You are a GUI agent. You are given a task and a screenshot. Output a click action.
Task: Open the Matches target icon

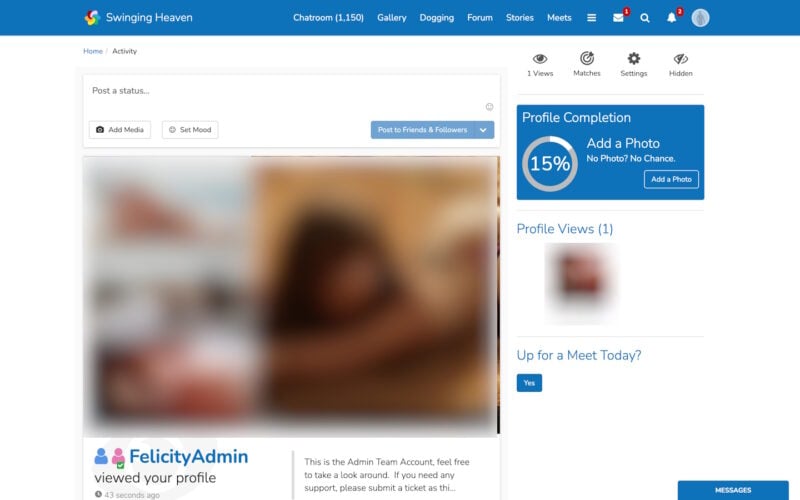(587, 58)
